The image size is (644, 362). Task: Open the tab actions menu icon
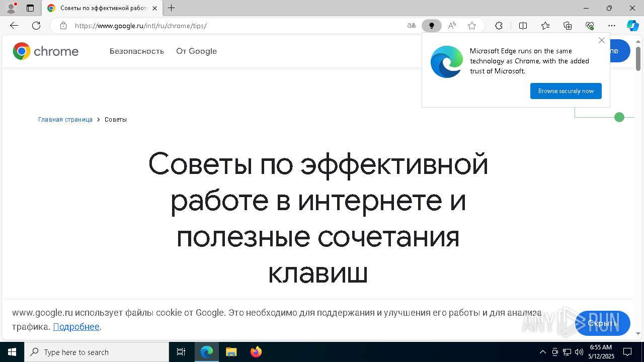30,8
